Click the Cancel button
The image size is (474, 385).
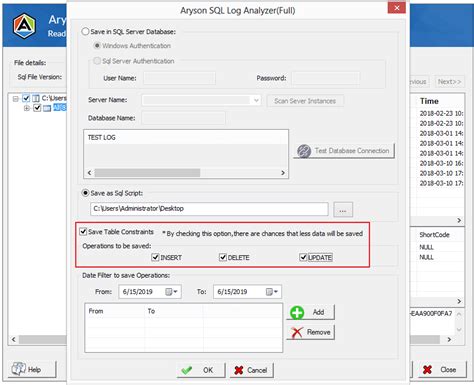pos(251,370)
